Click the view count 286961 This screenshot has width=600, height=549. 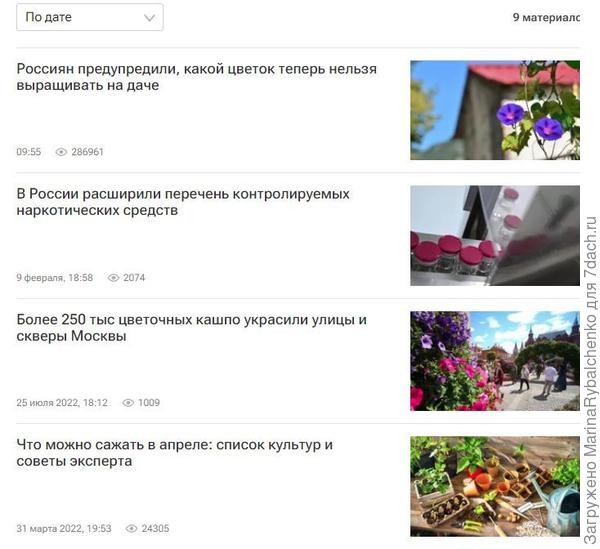tap(88, 152)
